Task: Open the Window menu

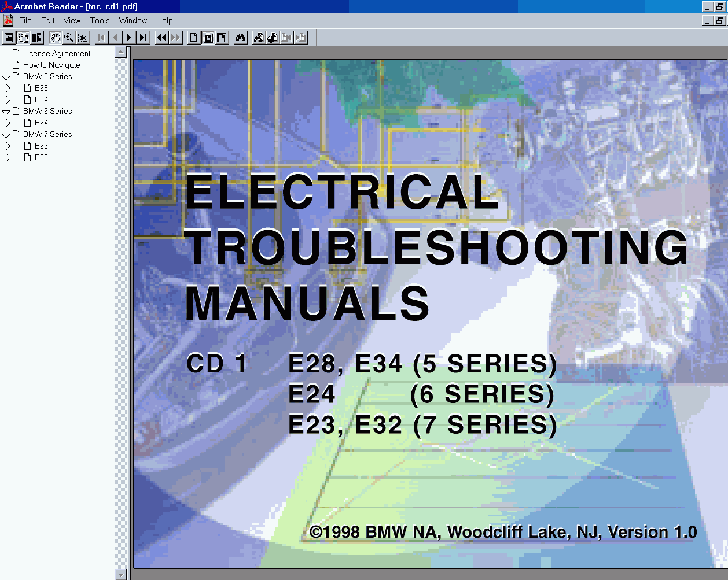Action: click(x=133, y=20)
